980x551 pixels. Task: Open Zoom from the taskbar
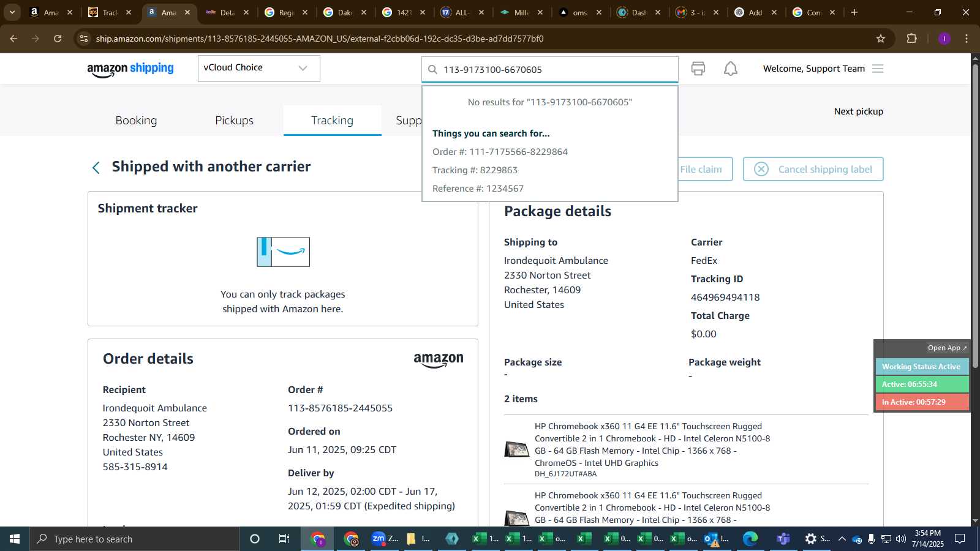tap(385, 539)
